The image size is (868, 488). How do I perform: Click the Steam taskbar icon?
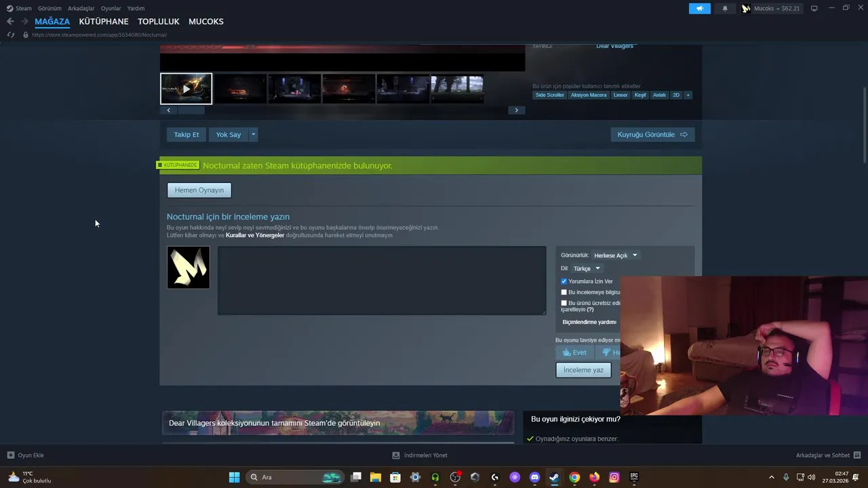pos(554,477)
